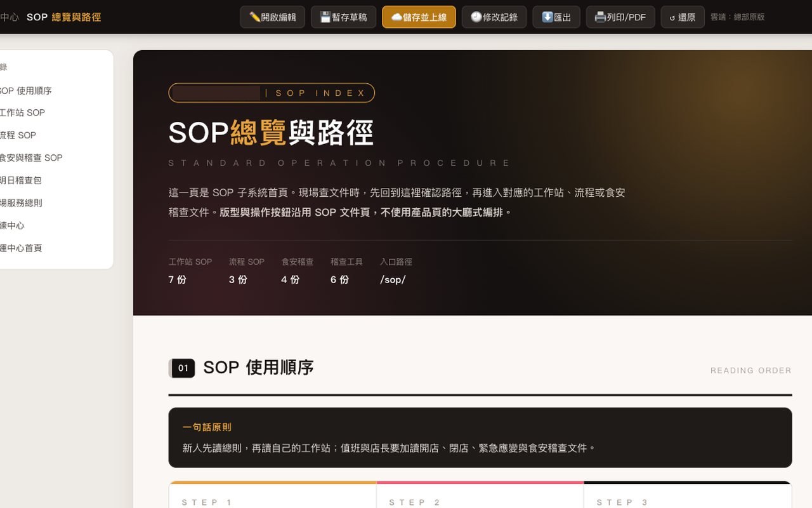Open 流程 SOP sidebar entry
The width and height of the screenshot is (812, 508).
pos(18,135)
